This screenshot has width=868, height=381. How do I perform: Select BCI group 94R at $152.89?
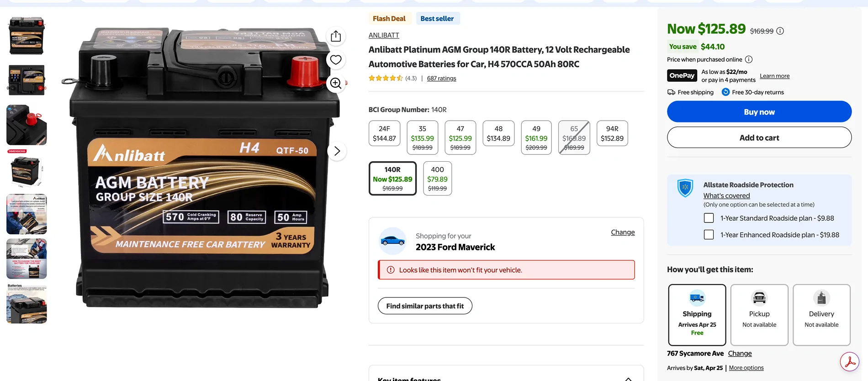point(612,133)
